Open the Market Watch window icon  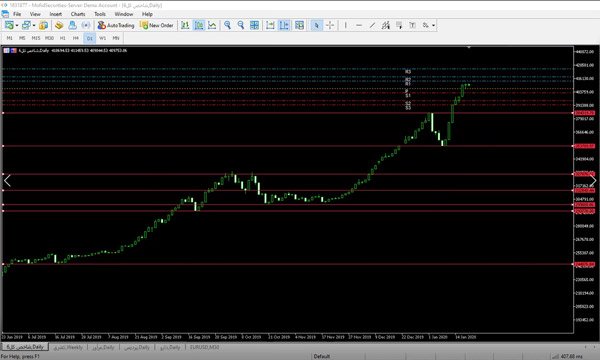tap(43, 25)
